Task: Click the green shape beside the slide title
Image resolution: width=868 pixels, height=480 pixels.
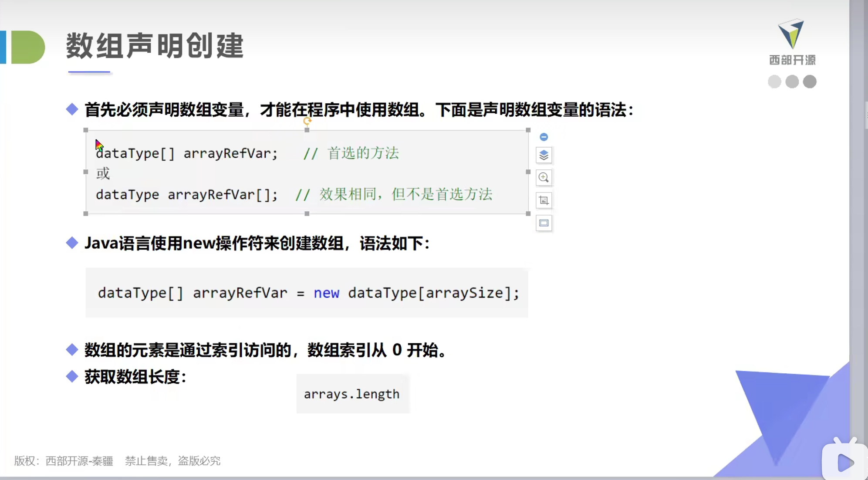Action: click(x=28, y=47)
